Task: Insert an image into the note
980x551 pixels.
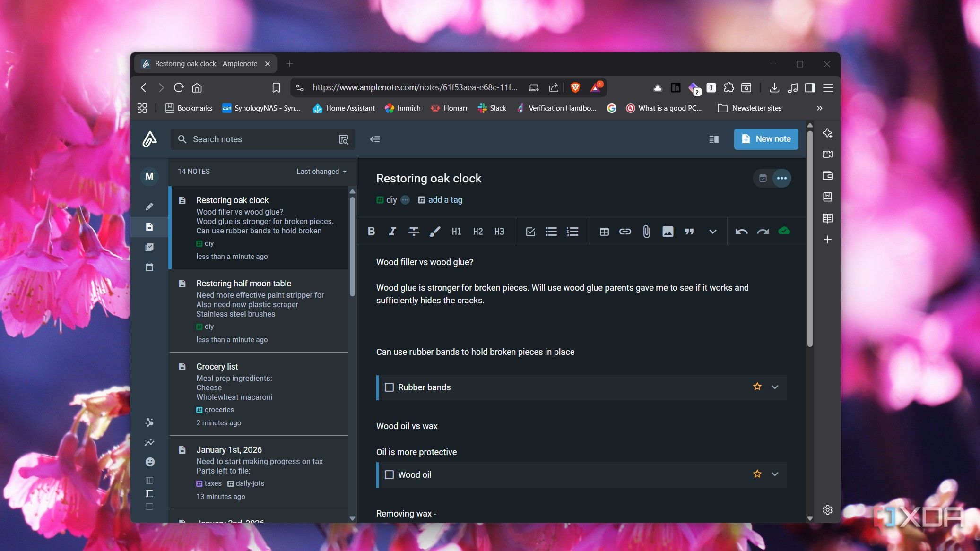Action: point(668,232)
